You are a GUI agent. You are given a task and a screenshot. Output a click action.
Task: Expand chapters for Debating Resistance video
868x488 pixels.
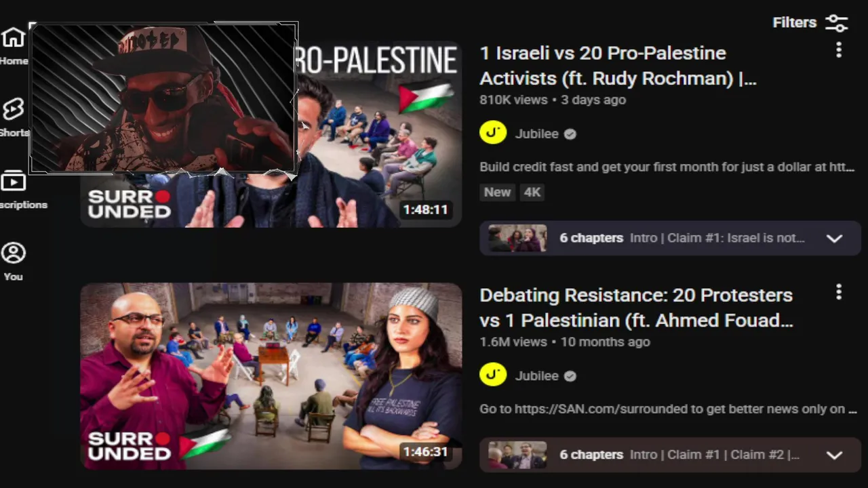click(835, 455)
